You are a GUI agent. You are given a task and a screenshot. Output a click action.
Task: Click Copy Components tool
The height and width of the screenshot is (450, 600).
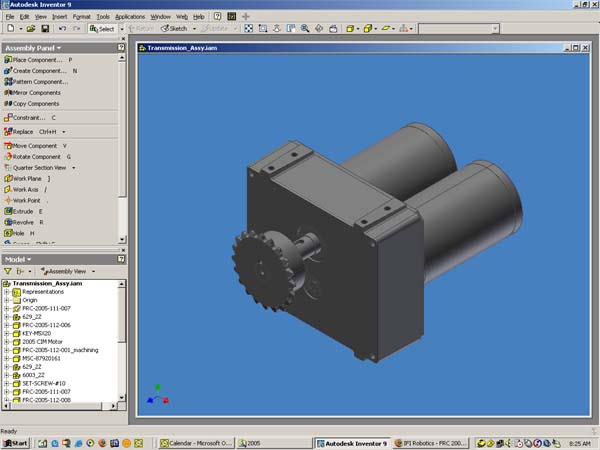pos(31,103)
